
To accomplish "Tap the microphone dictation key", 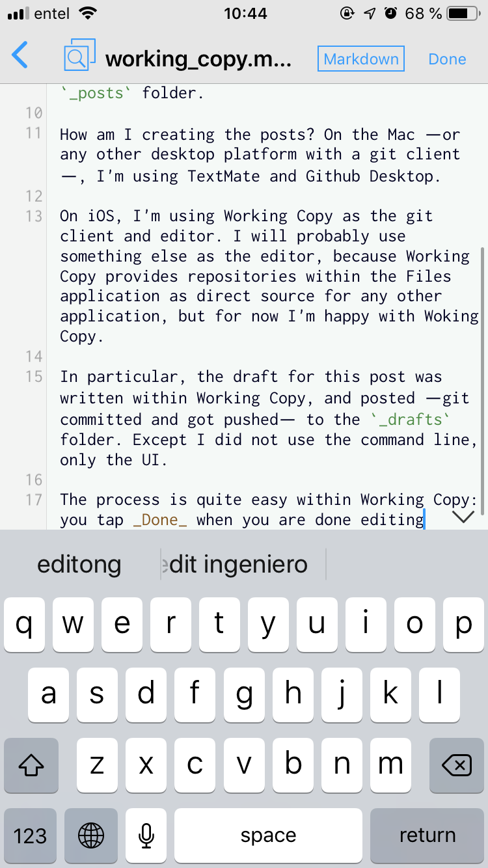I will click(x=146, y=836).
